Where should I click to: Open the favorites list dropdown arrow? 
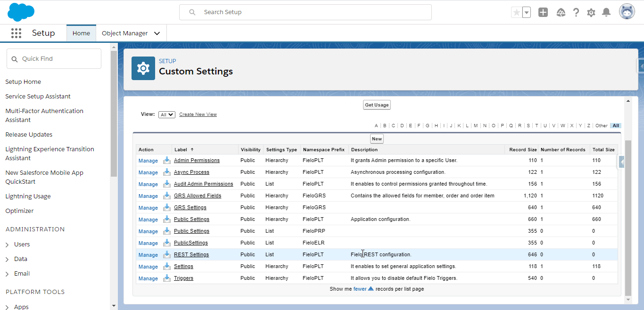[527, 12]
